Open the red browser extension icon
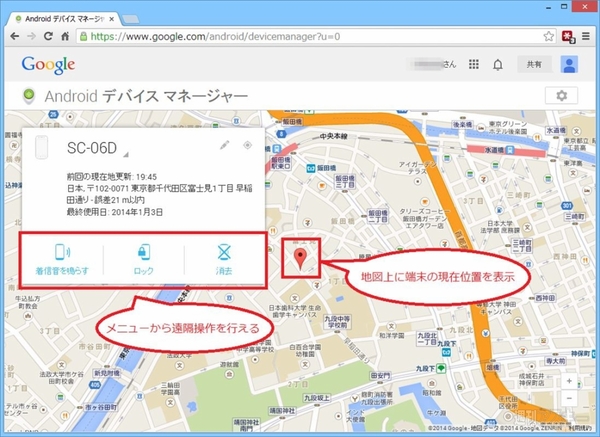The width and height of the screenshot is (600, 437). [568, 36]
